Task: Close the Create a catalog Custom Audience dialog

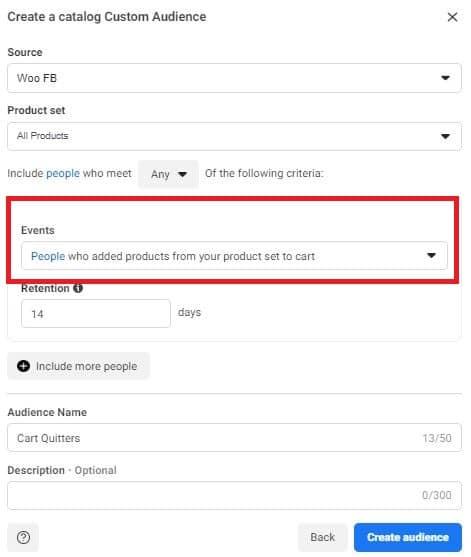Action: [452, 17]
